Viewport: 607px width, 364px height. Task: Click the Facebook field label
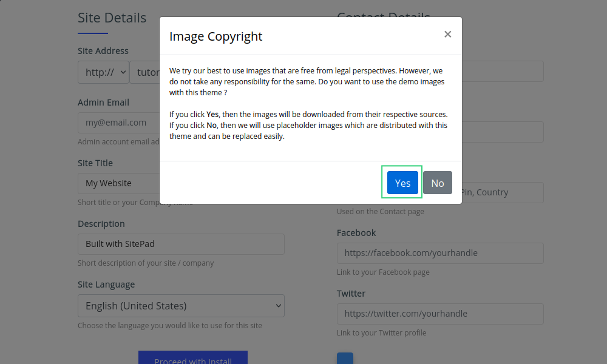(356, 233)
